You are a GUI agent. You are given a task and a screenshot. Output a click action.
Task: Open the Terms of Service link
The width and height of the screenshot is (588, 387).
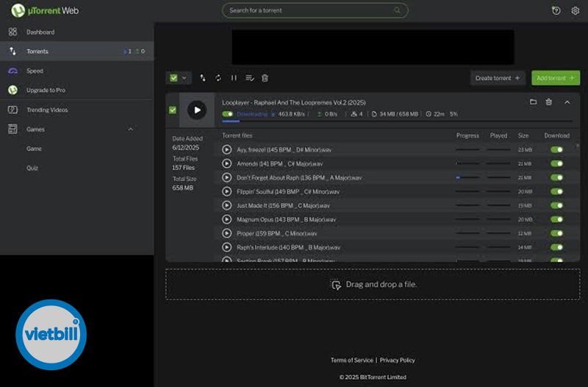click(x=352, y=360)
